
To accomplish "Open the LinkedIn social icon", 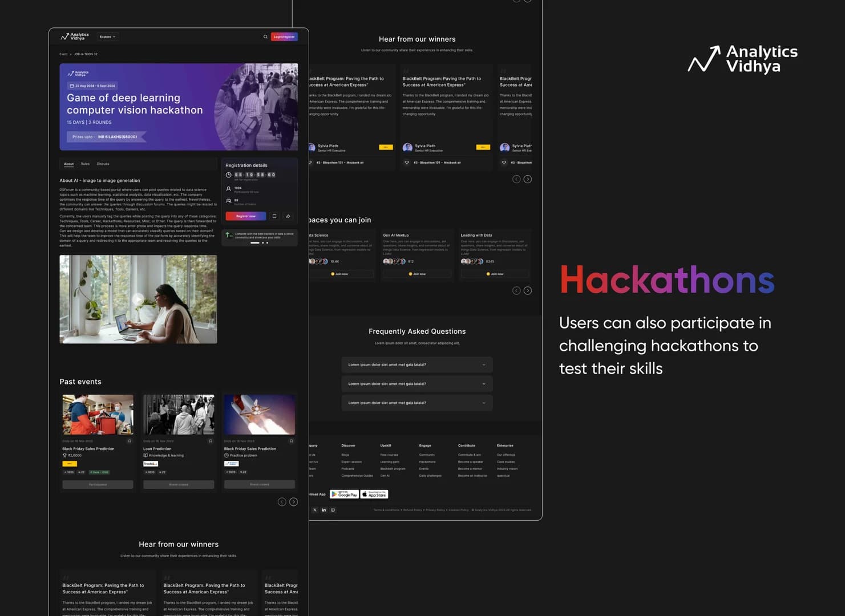I will 324,510.
